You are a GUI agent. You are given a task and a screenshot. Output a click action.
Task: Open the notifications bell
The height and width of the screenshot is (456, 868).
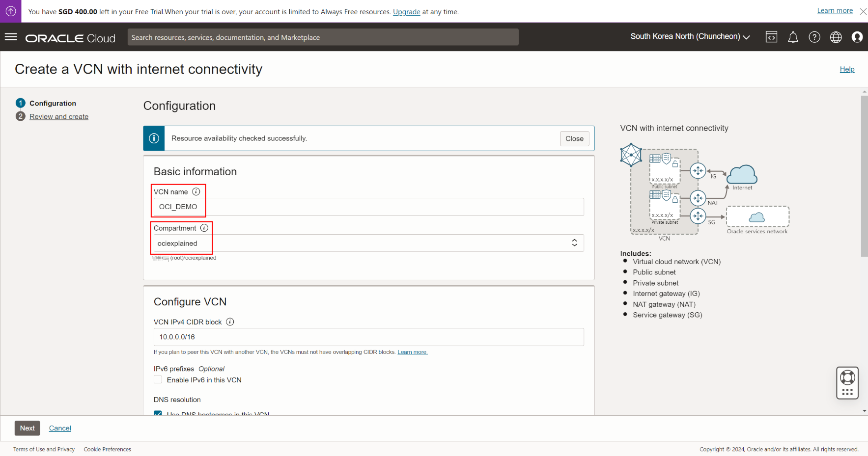pyautogui.click(x=793, y=37)
